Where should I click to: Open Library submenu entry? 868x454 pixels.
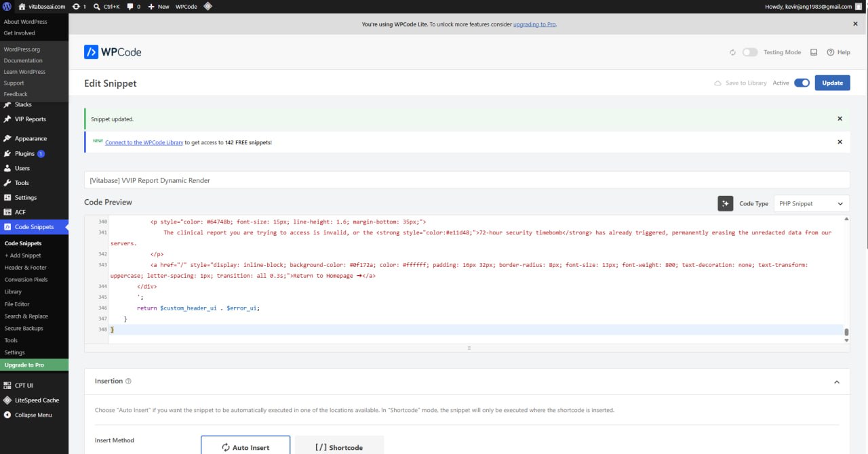13,292
